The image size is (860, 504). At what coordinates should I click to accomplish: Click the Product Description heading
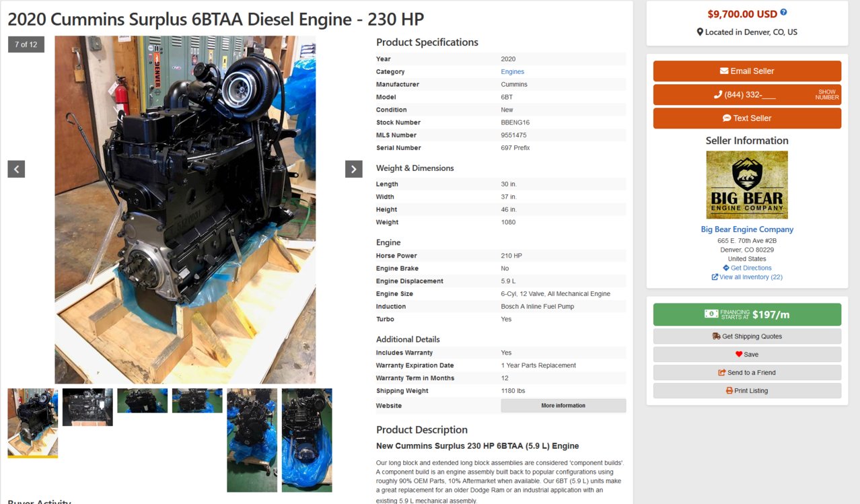[422, 430]
